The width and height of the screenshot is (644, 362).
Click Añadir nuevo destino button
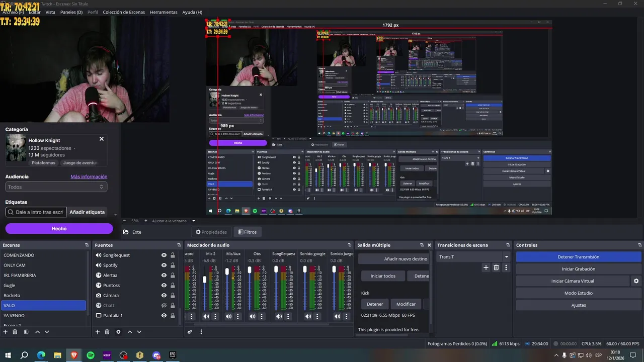coord(393,259)
